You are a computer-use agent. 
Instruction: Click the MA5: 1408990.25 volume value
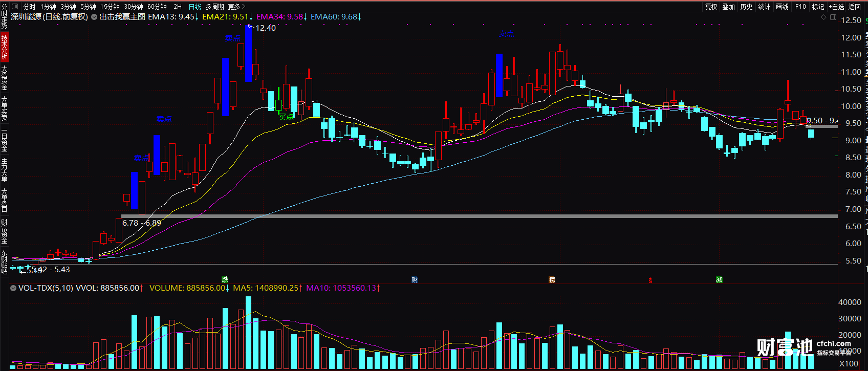[x=268, y=288]
